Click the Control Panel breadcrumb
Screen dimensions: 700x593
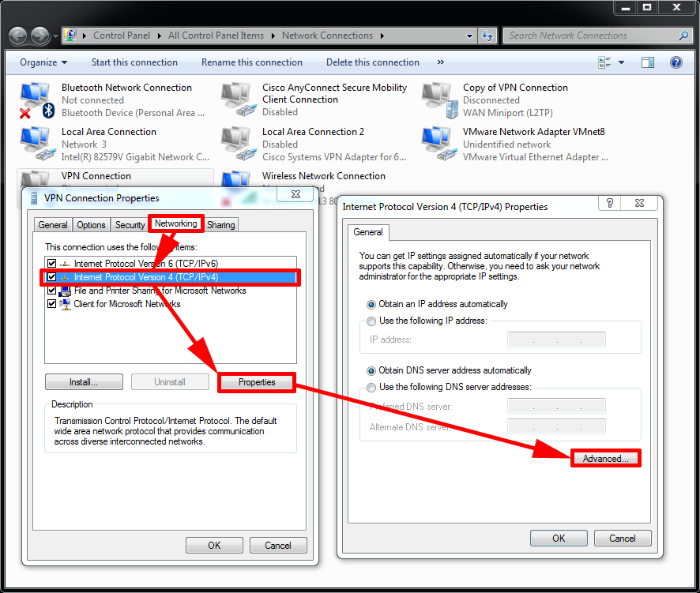pos(122,36)
